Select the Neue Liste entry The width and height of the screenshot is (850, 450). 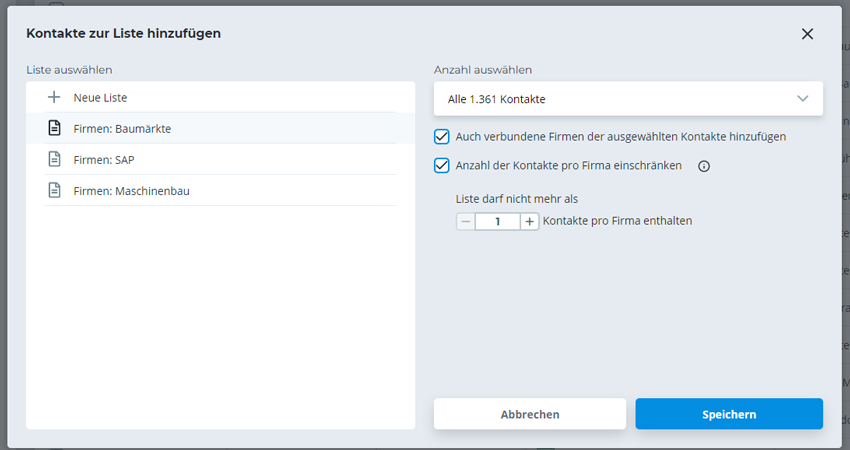tap(221, 98)
